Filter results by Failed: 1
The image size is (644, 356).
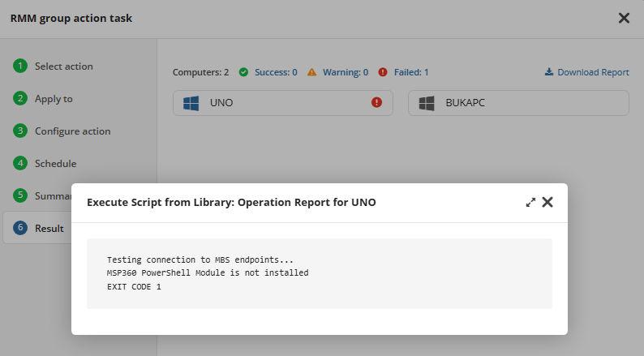411,72
